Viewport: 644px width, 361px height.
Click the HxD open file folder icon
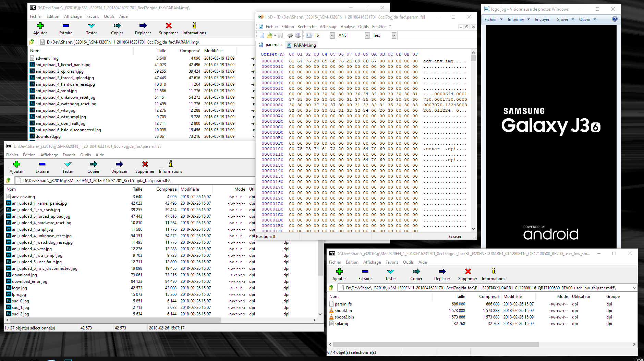[x=269, y=35]
